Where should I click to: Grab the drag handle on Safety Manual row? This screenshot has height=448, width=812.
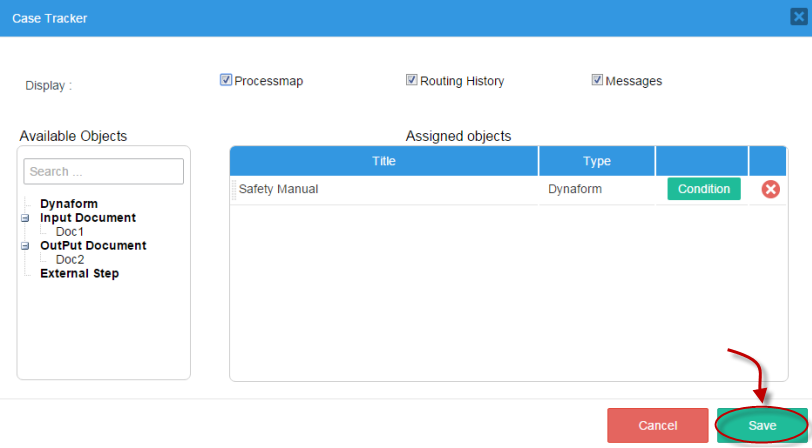point(234,189)
